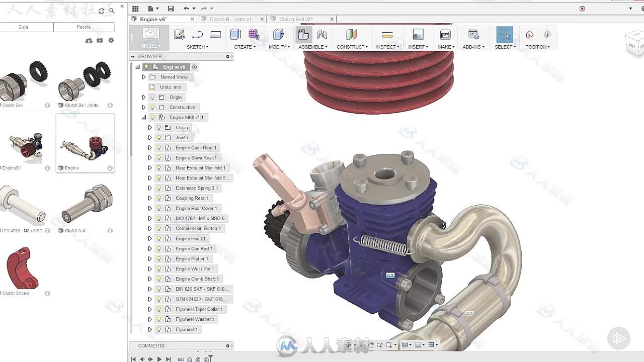Close the Engine v6 tab
644x362 pixels.
point(192,19)
